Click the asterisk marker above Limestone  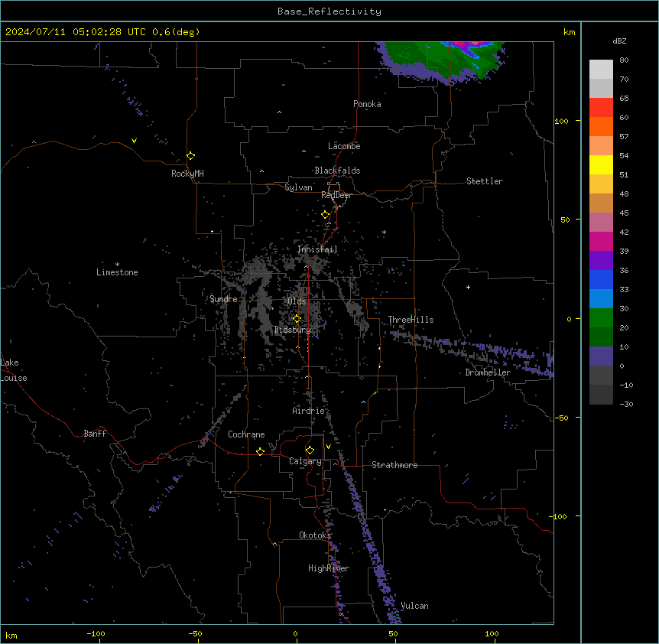pyautogui.click(x=117, y=265)
